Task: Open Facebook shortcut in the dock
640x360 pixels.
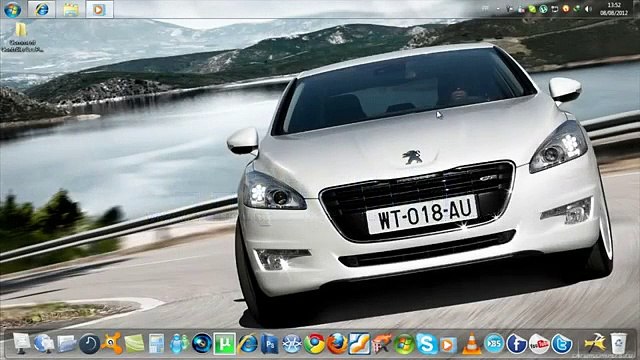Action: click(x=516, y=344)
